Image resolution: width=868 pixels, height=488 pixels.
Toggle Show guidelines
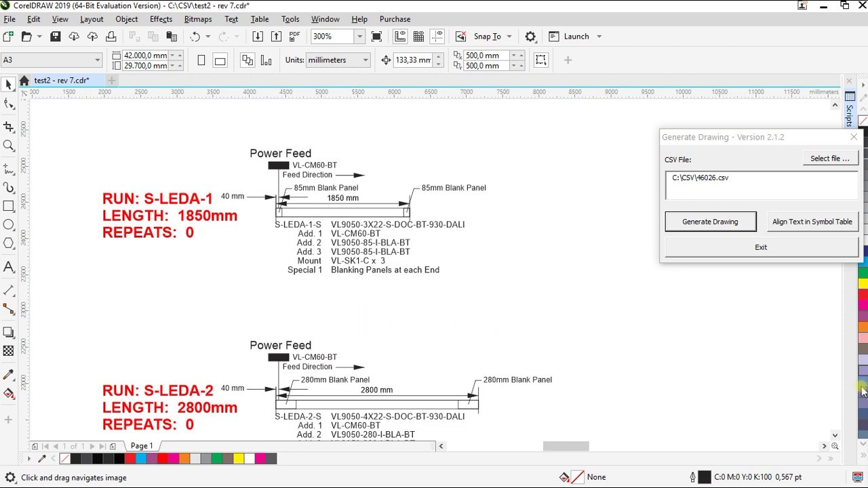(437, 37)
